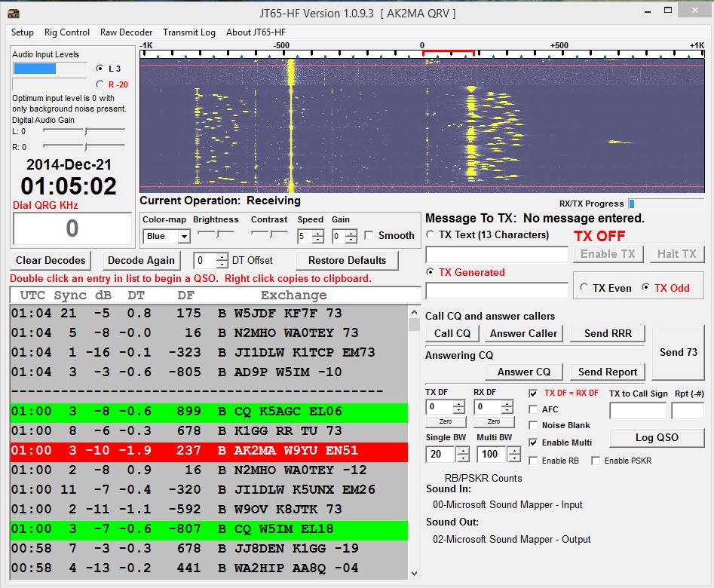The image size is (714, 588).
Task: Click the Send 73 button
Action: pos(678,352)
